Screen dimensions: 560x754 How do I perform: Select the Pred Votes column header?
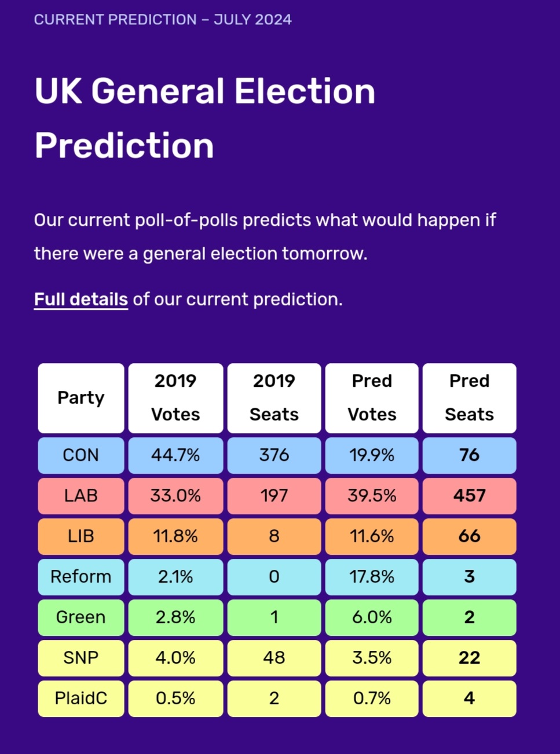point(372,398)
